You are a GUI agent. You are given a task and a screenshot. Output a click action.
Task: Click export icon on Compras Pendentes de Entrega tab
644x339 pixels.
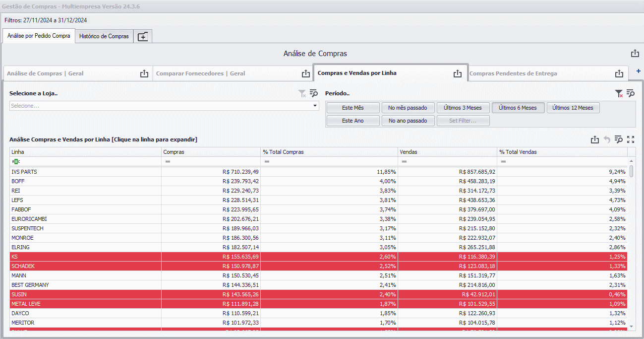pyautogui.click(x=619, y=73)
